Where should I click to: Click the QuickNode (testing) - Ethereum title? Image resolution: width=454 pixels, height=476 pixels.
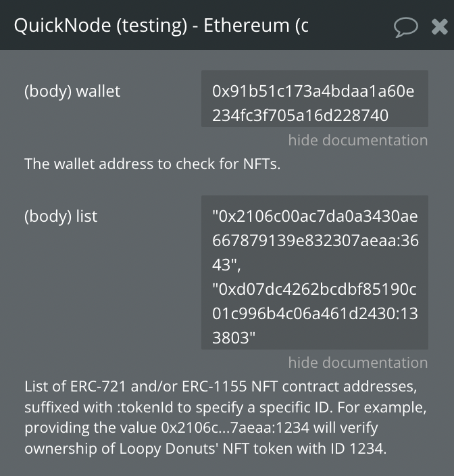pos(161,26)
